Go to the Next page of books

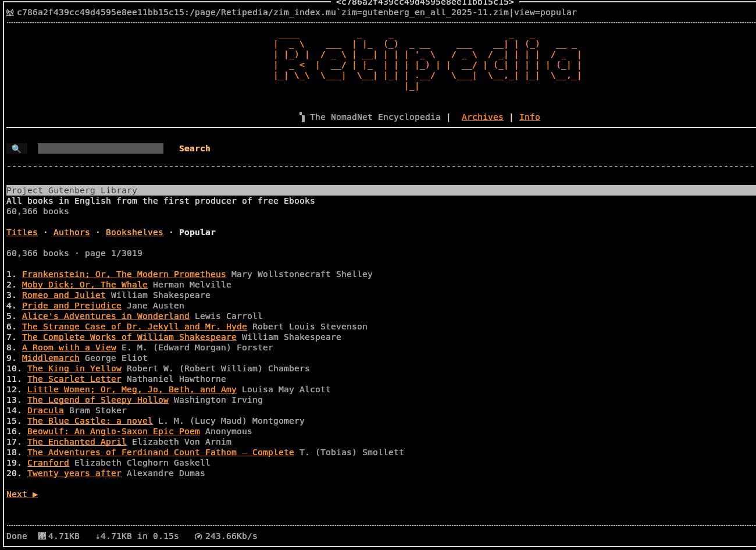pos(22,494)
